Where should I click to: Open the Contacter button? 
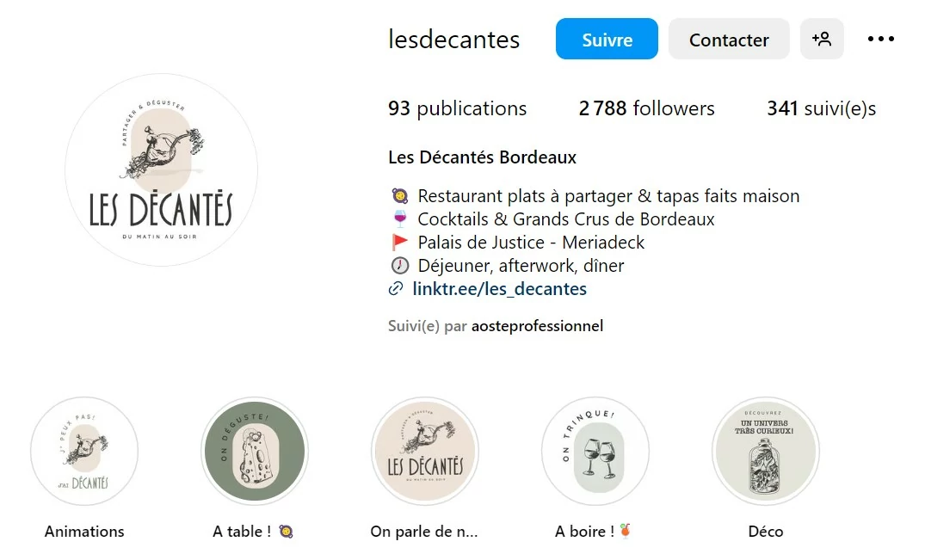click(x=729, y=39)
